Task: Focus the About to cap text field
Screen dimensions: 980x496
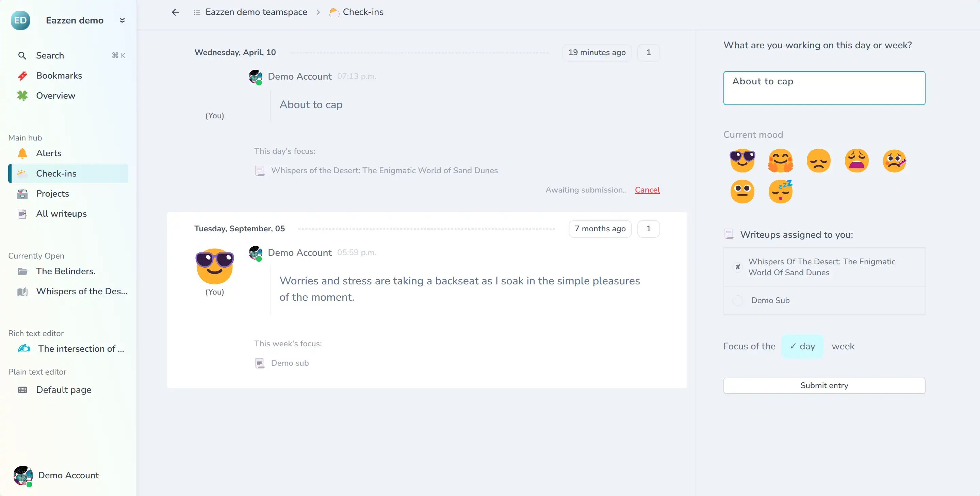Action: [x=823, y=88]
